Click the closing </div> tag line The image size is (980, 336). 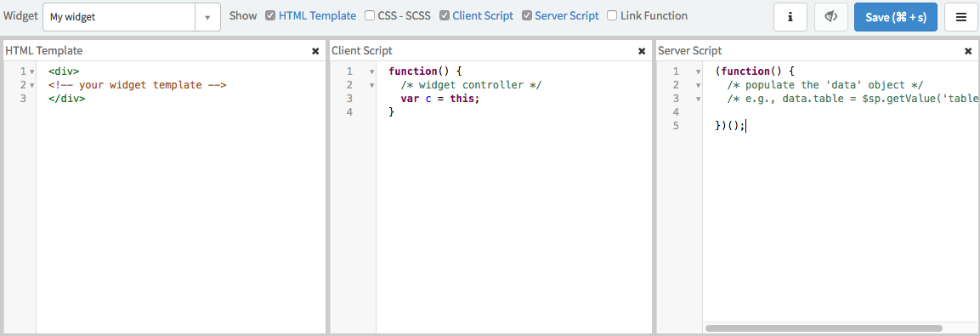[x=66, y=99]
